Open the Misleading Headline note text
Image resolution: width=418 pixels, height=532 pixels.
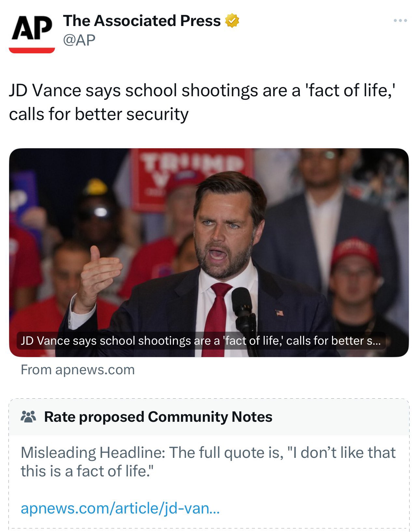point(208,462)
